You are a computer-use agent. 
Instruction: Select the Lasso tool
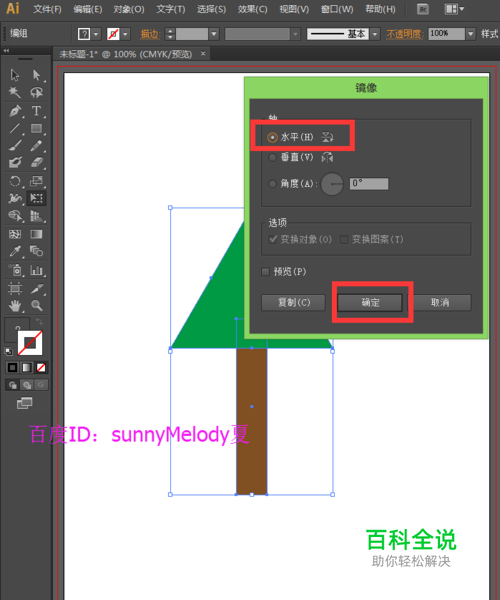click(36, 93)
